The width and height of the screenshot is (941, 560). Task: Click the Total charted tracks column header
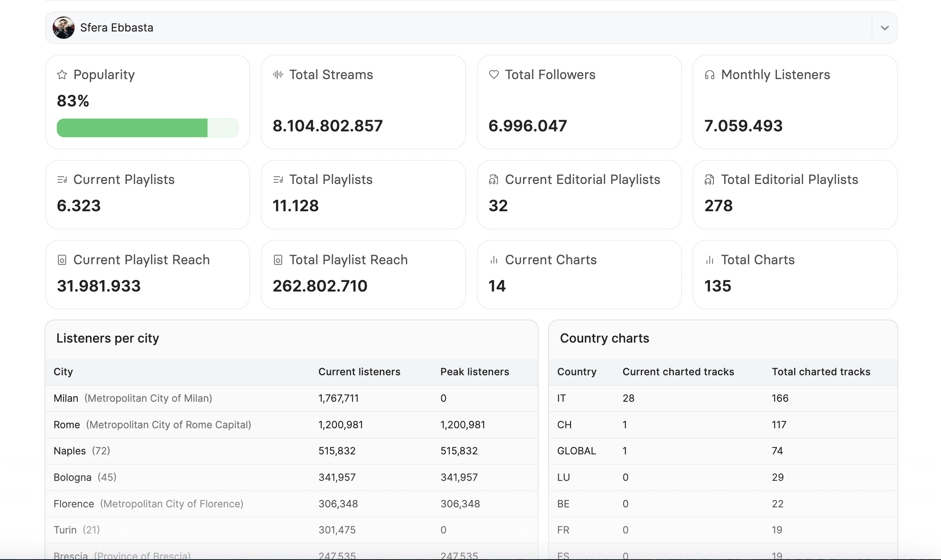click(821, 372)
